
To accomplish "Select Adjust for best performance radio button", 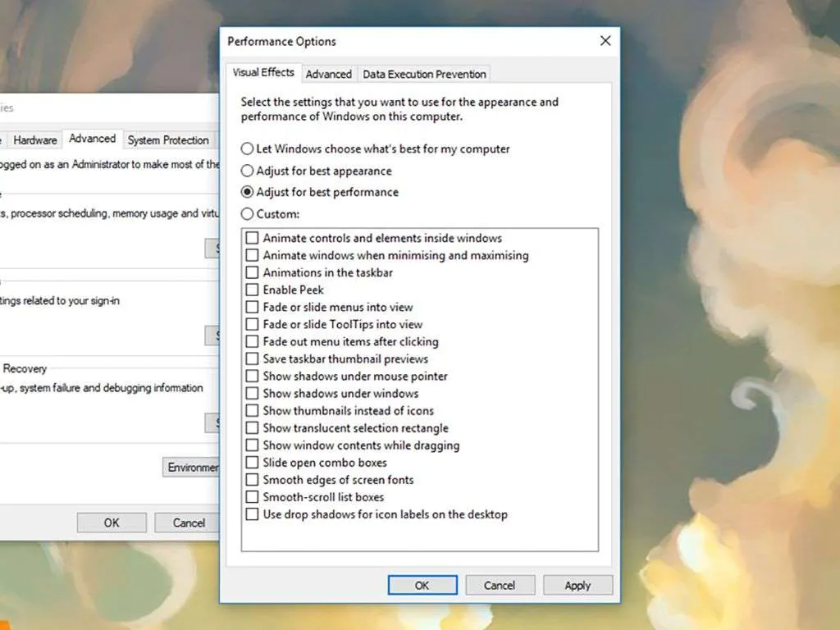I will [247, 193].
